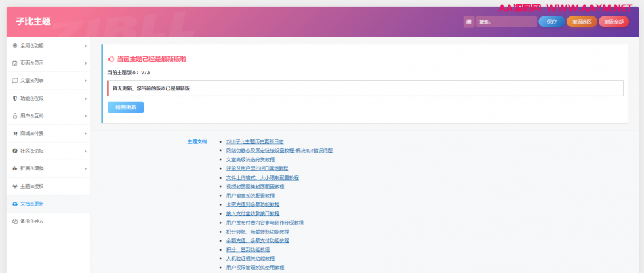Screen dimensions: 644x273
Task: Open the 接入支付宝收款接口教程 link
Action: coord(253,214)
